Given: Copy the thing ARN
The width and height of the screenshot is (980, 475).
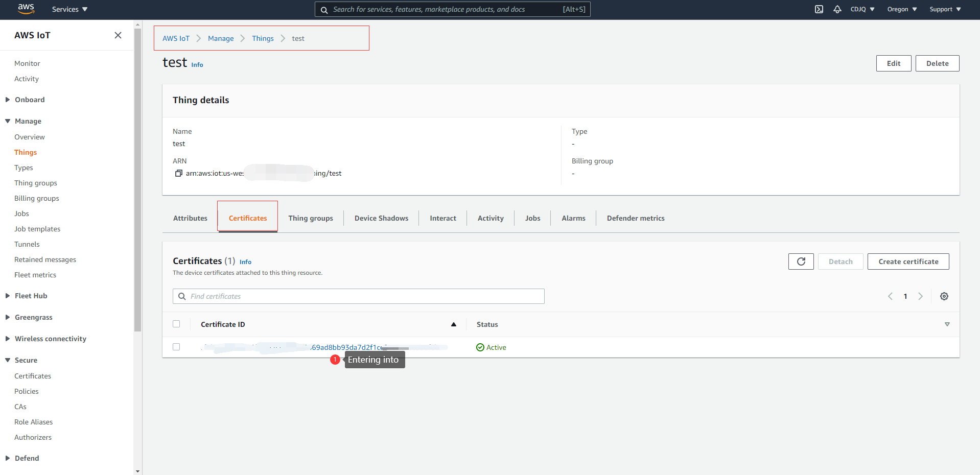Looking at the screenshot, I should [179, 173].
